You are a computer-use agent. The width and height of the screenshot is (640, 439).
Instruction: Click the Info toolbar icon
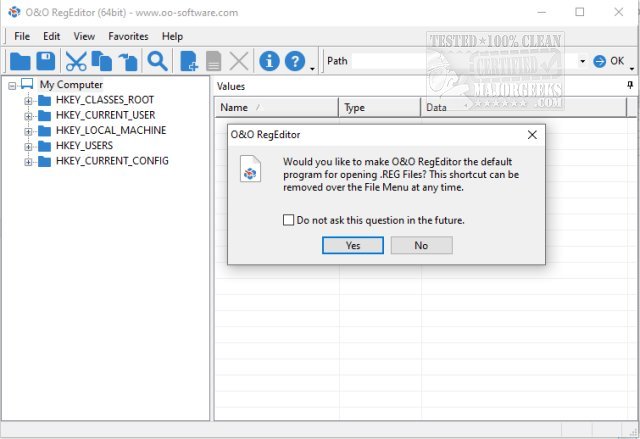tap(269, 61)
